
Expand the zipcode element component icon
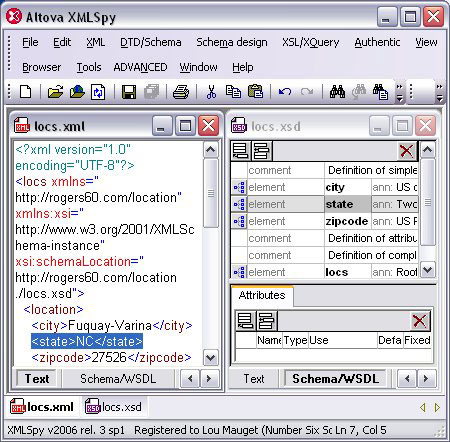(239, 221)
